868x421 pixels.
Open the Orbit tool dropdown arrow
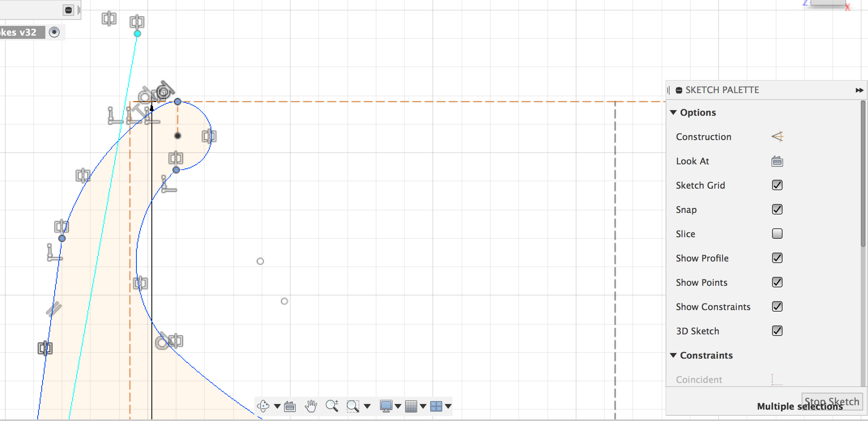277,406
